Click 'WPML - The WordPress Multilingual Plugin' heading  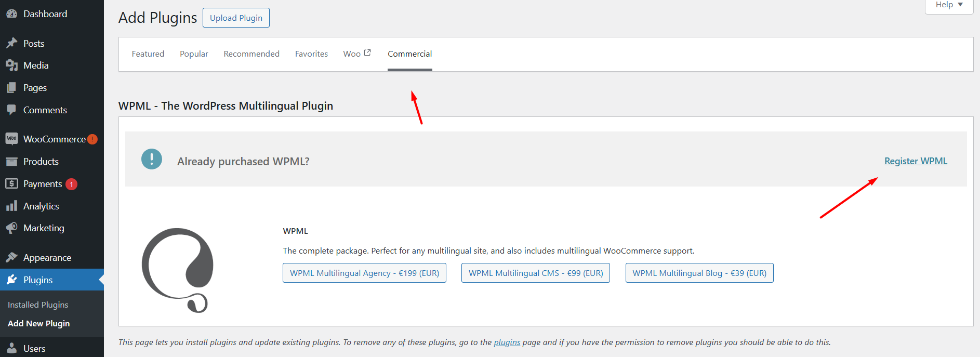click(x=226, y=106)
